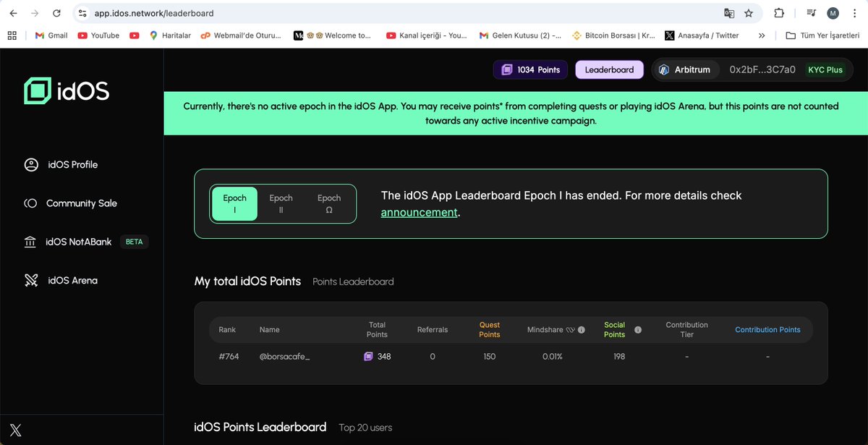
Task: Click the rank #764 cell
Action: click(229, 357)
